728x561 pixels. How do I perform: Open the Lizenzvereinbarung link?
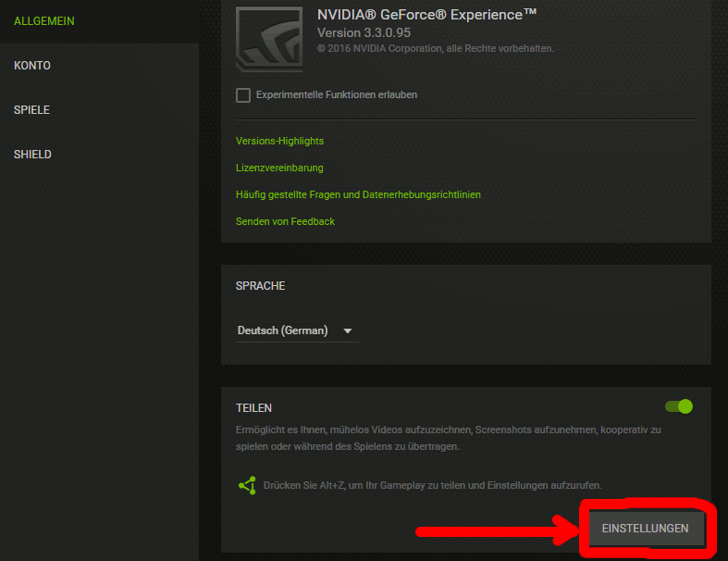[x=279, y=168]
